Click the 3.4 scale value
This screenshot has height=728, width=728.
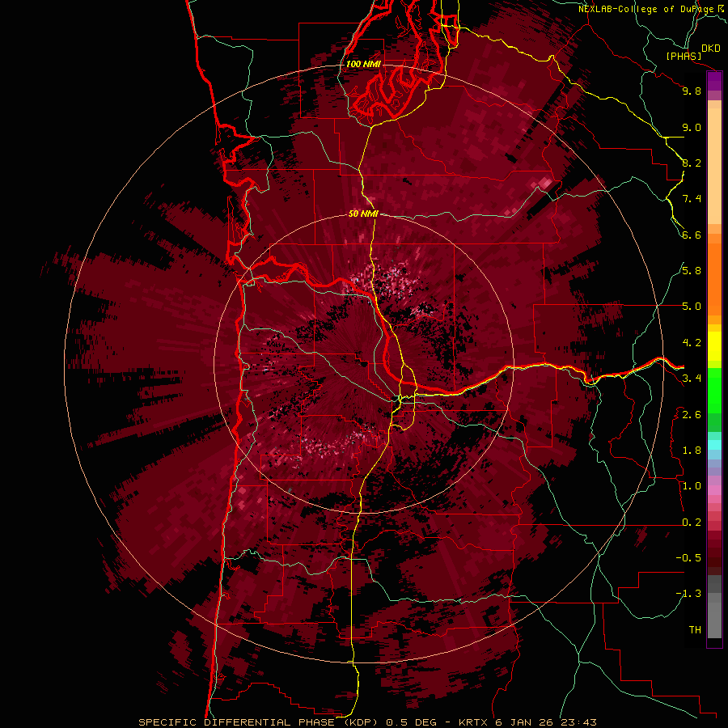click(x=692, y=379)
